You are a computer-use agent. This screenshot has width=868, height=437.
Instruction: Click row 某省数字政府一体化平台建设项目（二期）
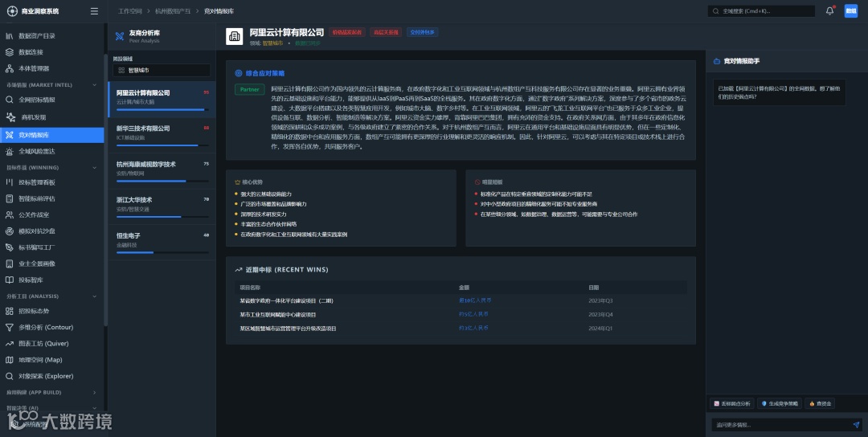pos(461,301)
